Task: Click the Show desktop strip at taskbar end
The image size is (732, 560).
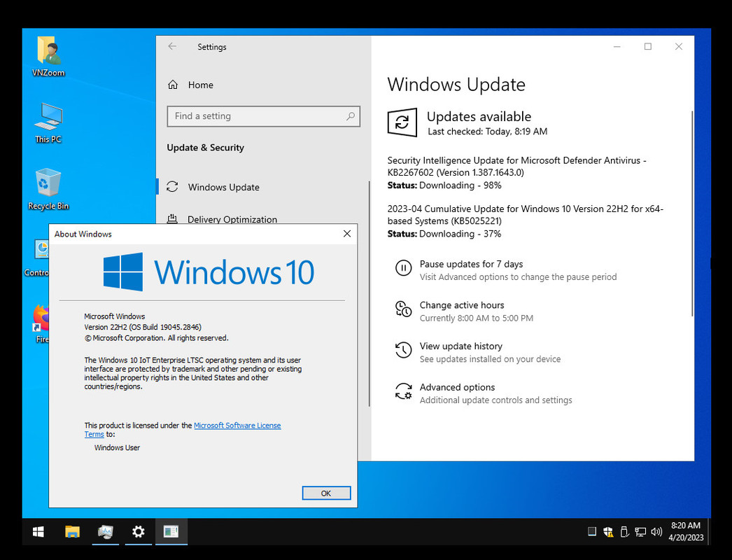Action: (x=709, y=531)
